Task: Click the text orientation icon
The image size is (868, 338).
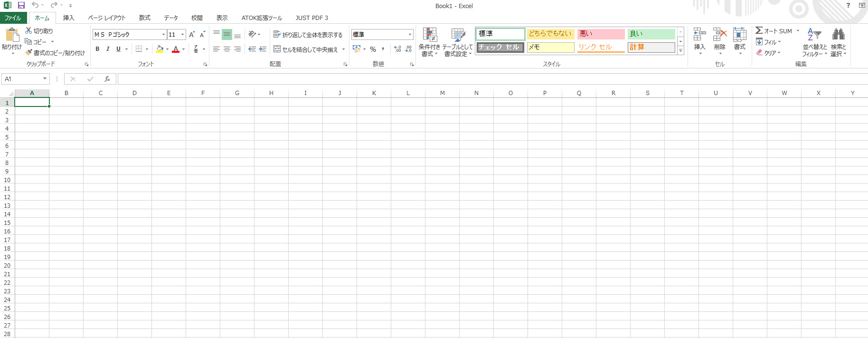Action: coord(252,34)
